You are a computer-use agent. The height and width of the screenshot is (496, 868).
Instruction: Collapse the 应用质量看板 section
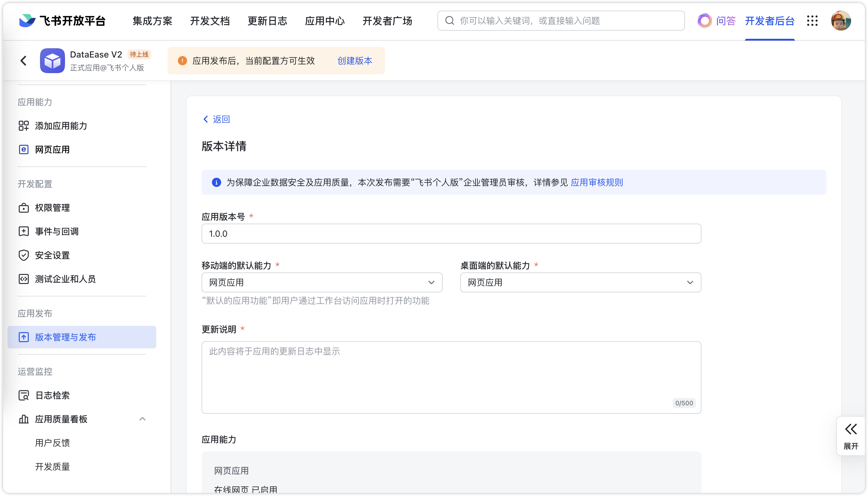(x=142, y=419)
